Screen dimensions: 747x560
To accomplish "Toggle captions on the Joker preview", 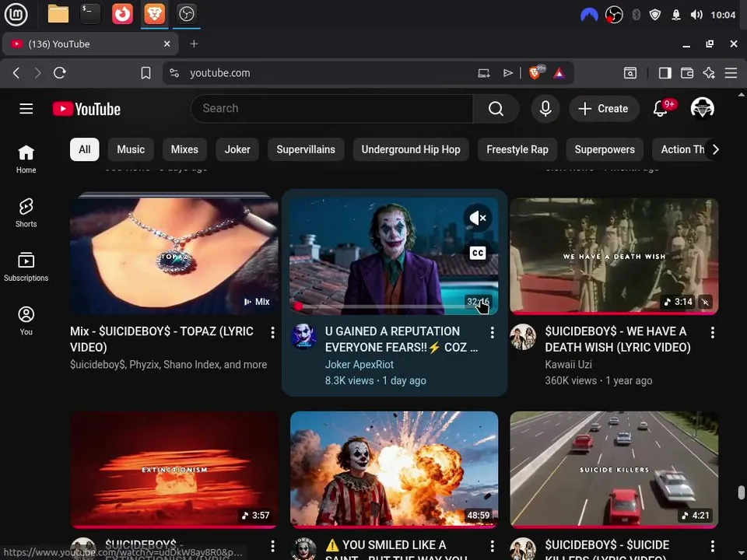I will click(x=477, y=253).
